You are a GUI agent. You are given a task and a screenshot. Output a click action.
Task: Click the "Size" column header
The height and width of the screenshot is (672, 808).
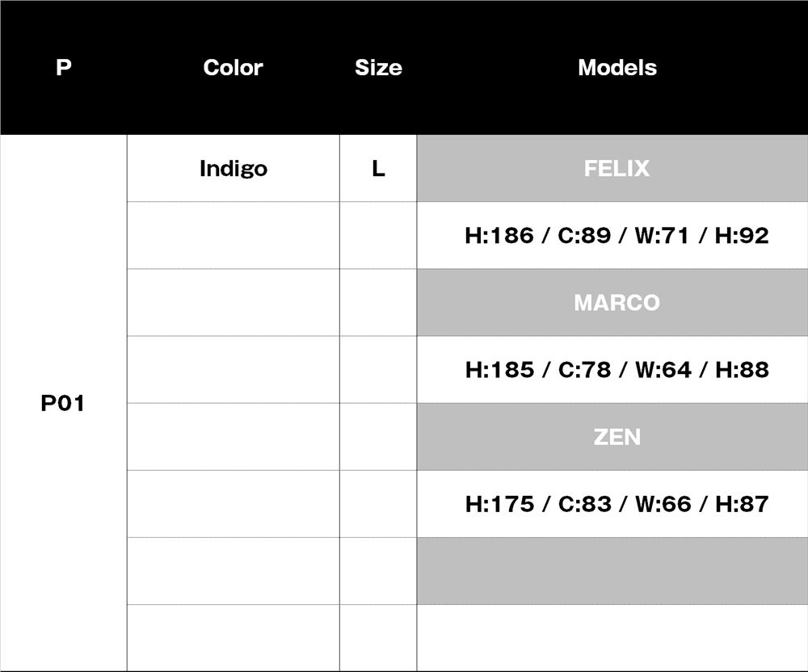tap(378, 68)
